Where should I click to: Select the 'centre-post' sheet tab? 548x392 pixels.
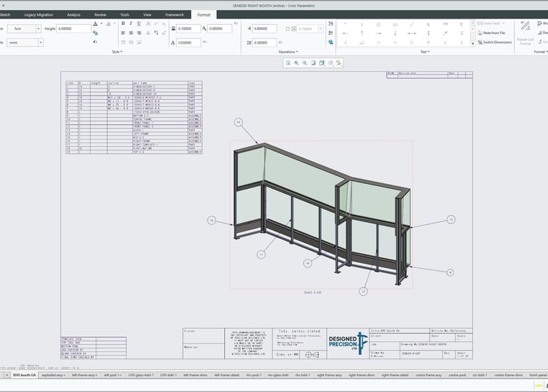coord(457,375)
